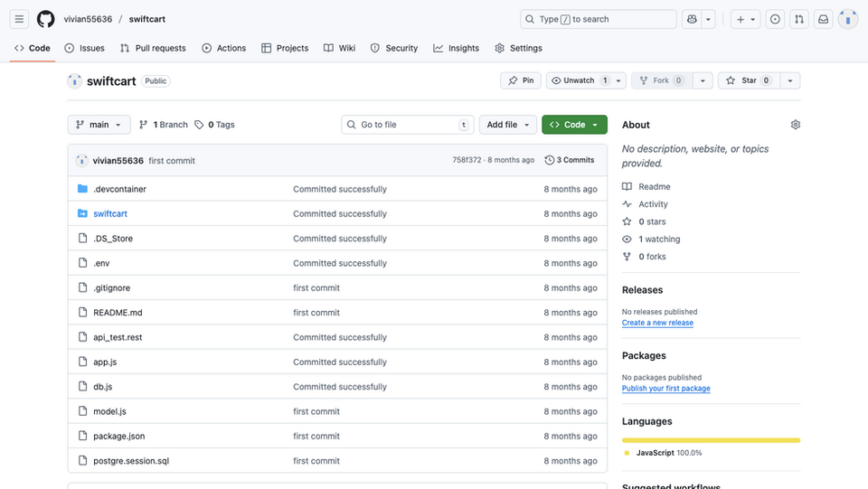Screen dimensions: 868x489
Task: Click the file icon beside README.md
Action: point(82,313)
